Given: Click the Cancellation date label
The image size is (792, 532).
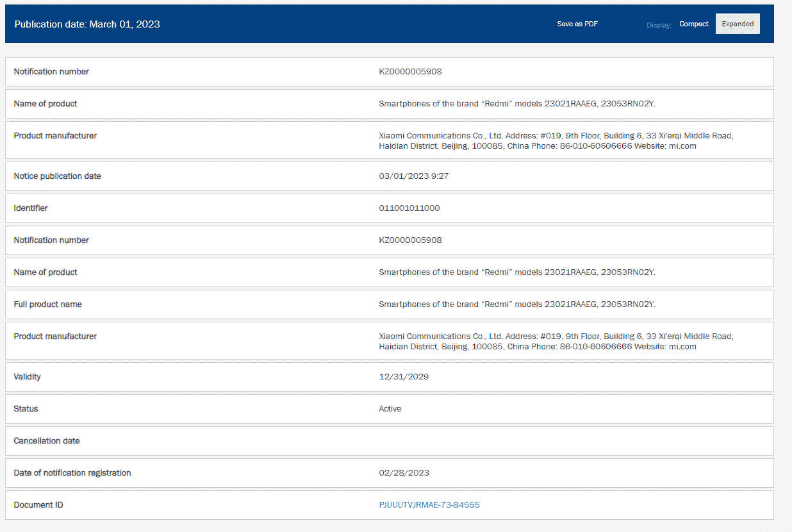Looking at the screenshot, I should pyautogui.click(x=46, y=441).
